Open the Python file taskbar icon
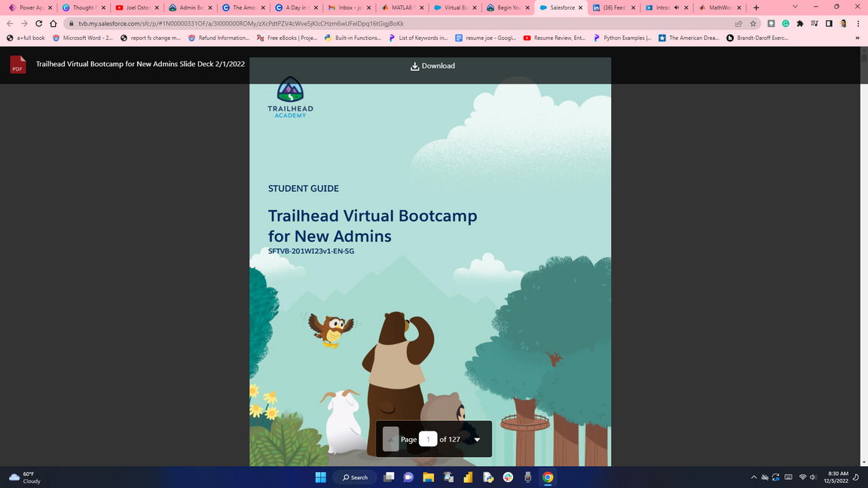 click(x=487, y=477)
